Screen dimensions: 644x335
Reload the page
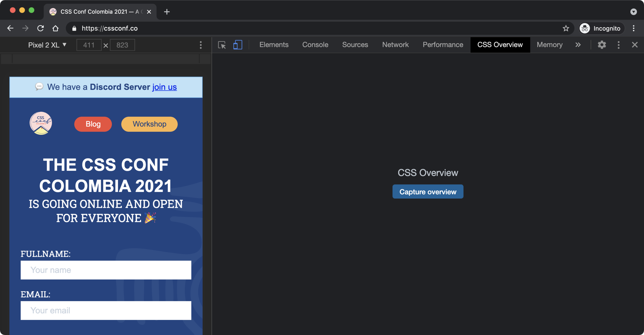[40, 28]
